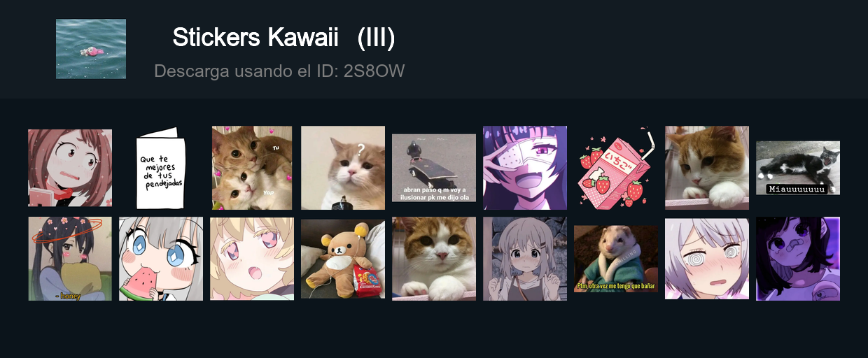
Task: Select the 'honey' anime girl with flowers sticker
Action: 70,259
